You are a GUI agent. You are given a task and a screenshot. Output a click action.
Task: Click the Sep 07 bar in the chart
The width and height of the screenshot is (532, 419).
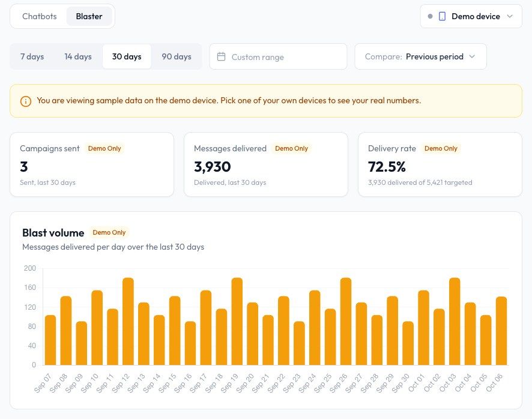coord(50,340)
